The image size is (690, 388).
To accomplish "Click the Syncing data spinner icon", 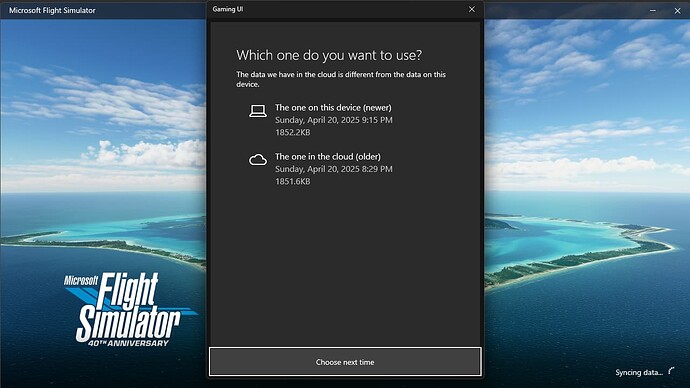I will pyautogui.click(x=671, y=371).
